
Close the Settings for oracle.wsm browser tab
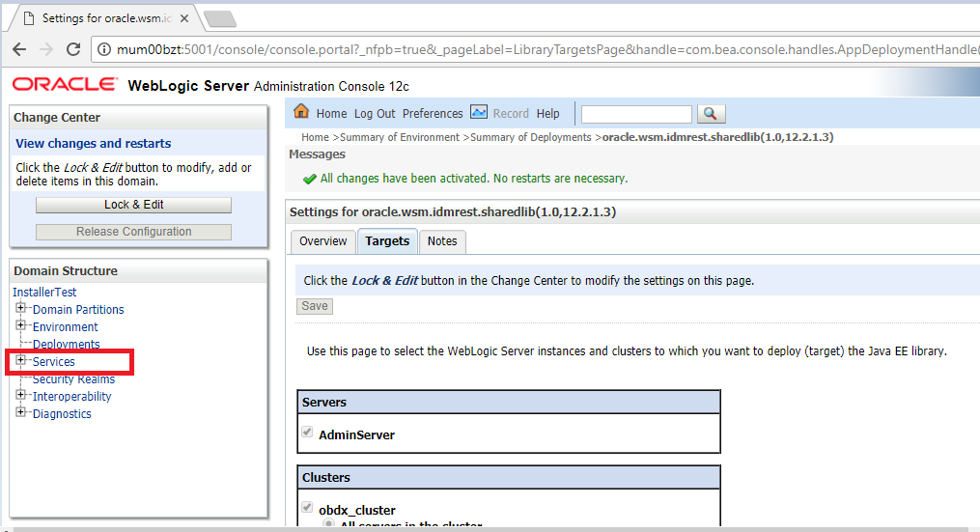pyautogui.click(x=184, y=18)
